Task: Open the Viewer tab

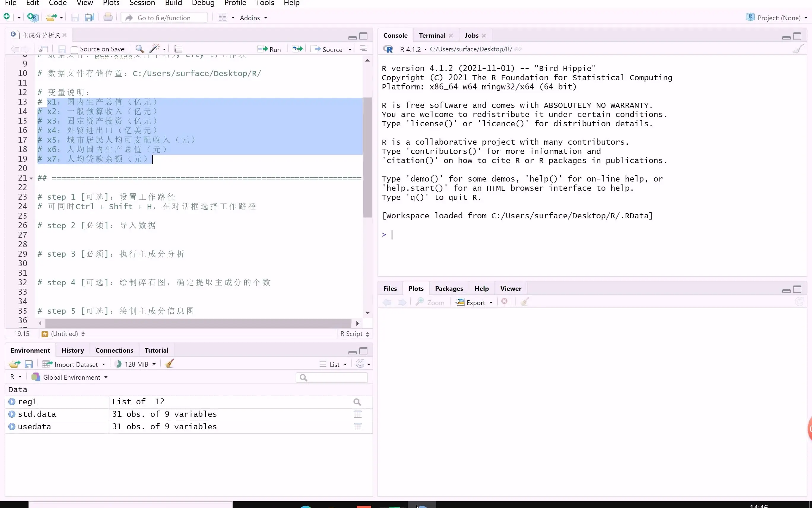Action: (510, 288)
